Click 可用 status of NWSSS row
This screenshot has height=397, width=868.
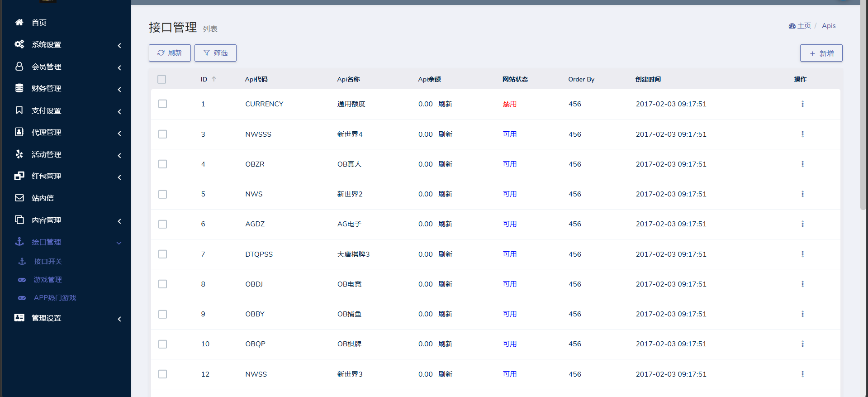509,134
